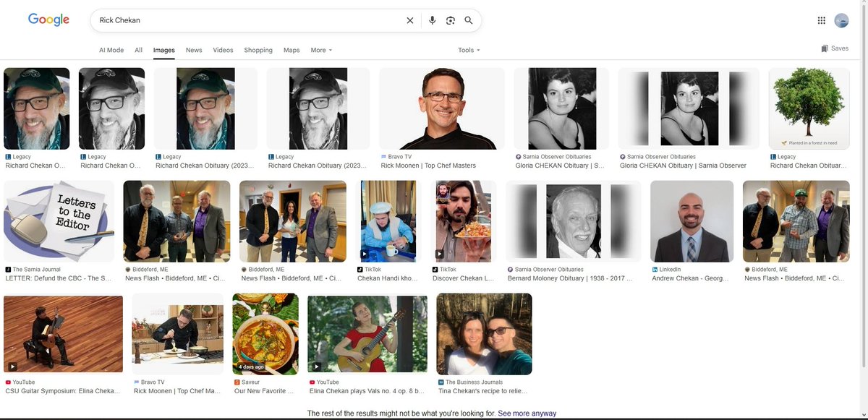This screenshot has width=868, height=420.
Task: Open the Discover Chekan TikTok video thumbnail
Action: click(x=464, y=221)
